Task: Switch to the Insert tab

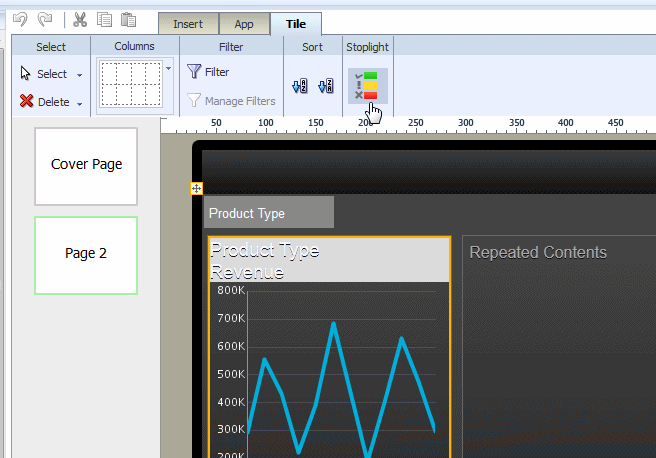Action: 188,24
